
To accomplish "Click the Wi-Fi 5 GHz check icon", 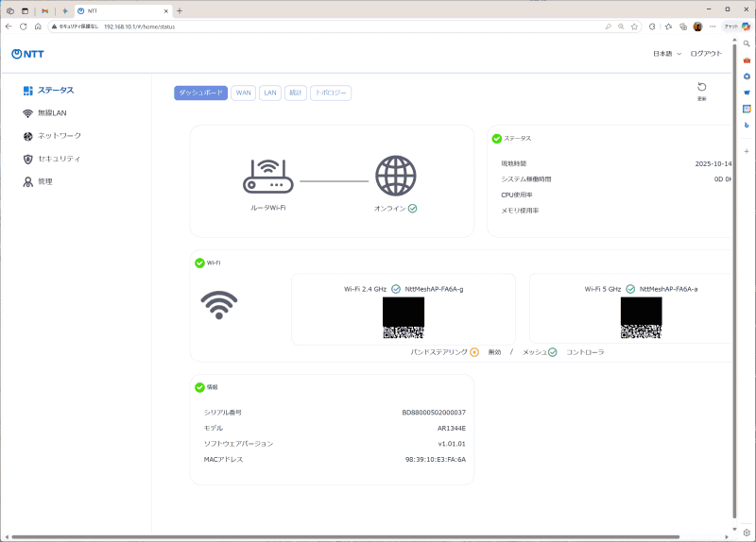I will [x=630, y=289].
